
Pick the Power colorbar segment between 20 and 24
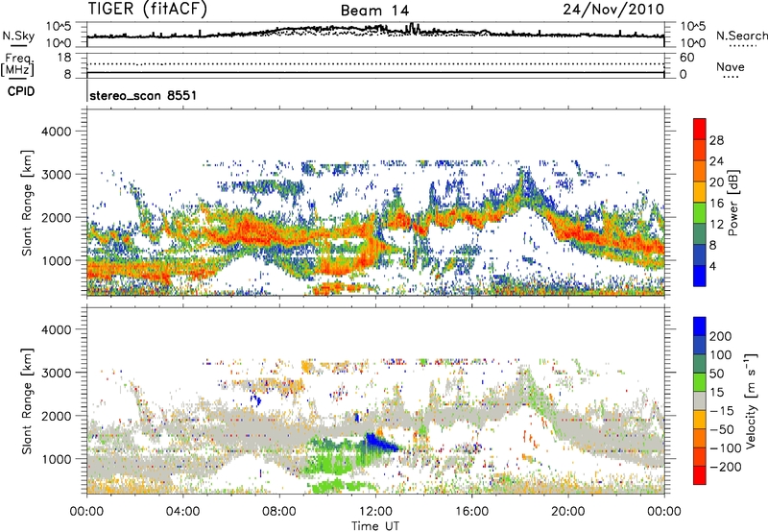pyautogui.click(x=700, y=171)
